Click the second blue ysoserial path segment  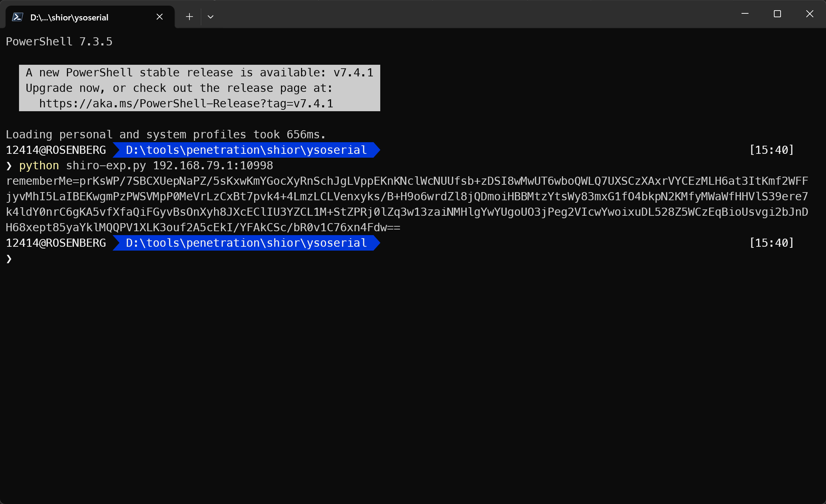point(246,243)
